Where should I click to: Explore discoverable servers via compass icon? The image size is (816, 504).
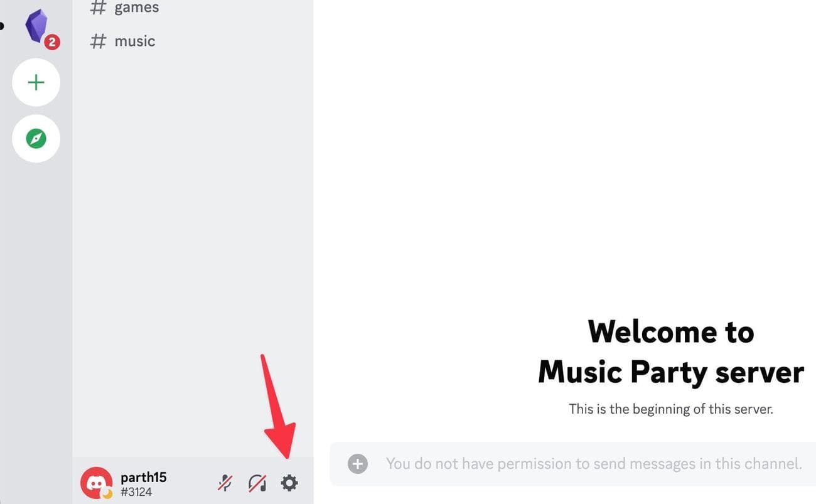pos(36,138)
